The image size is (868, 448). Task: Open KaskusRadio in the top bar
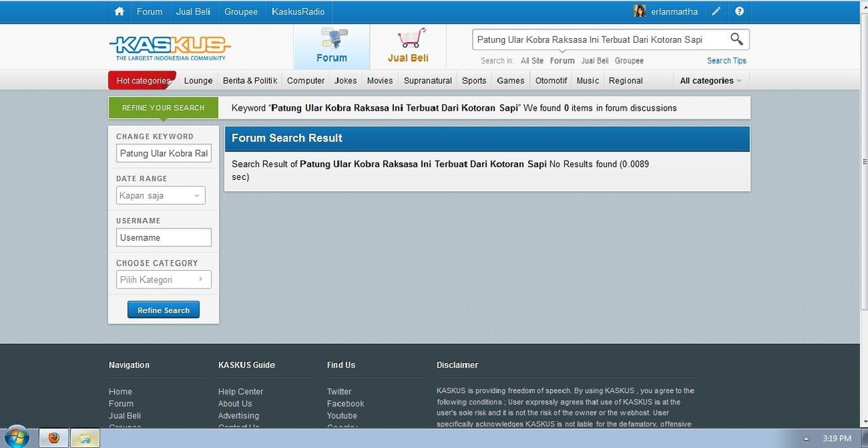pyautogui.click(x=298, y=12)
